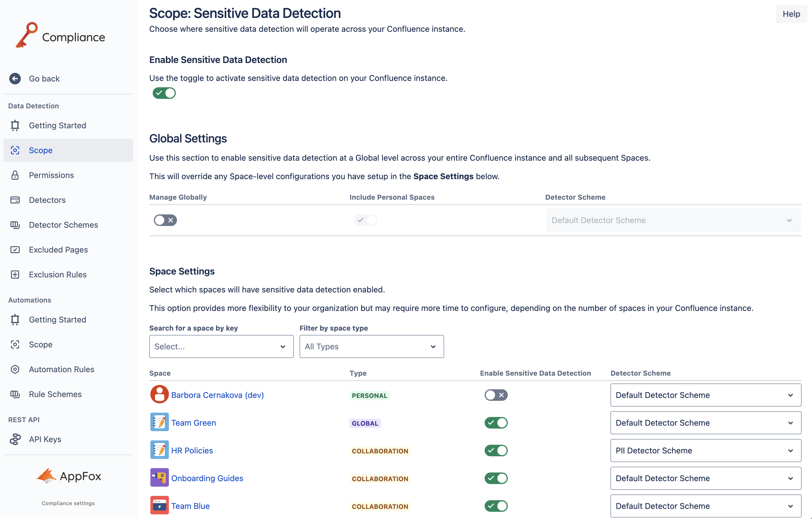Enable the Manage Globally toggle
This screenshot has width=812, height=519.
(x=165, y=220)
